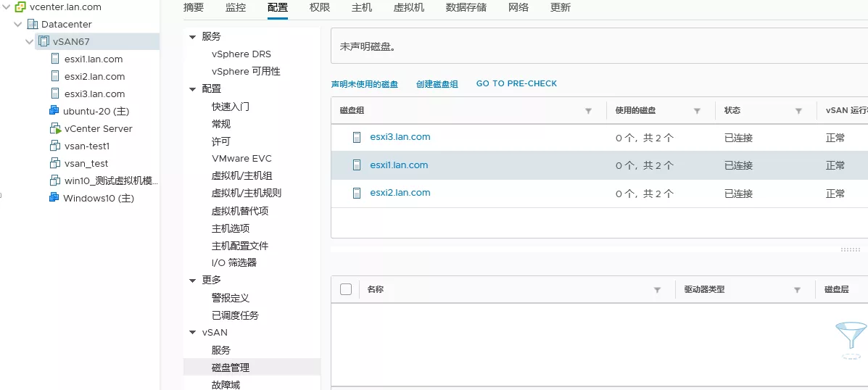
Task: Click the vSAN67 cluster icon
Action: [44, 41]
